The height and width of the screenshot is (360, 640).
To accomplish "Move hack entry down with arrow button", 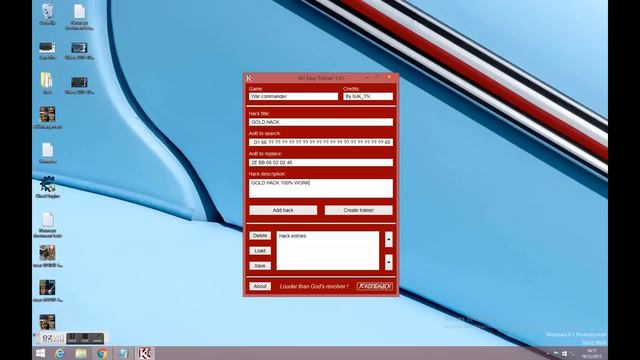I will coord(389,262).
